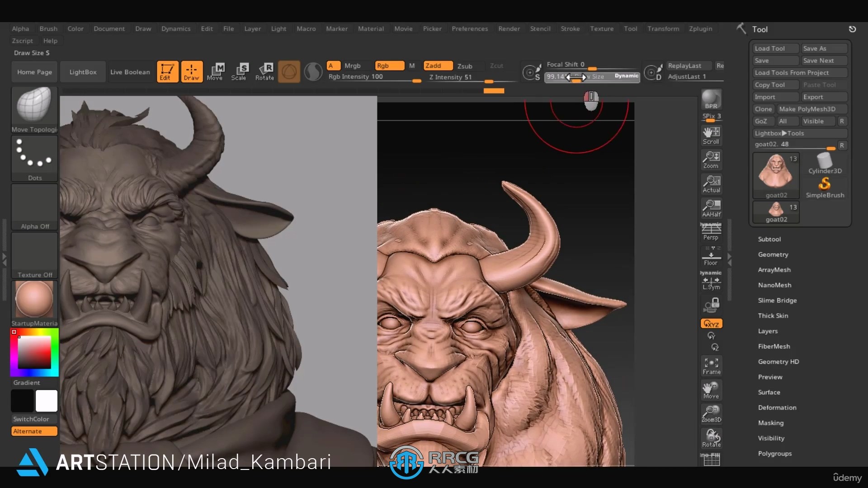Image resolution: width=868 pixels, height=488 pixels.
Task: Open the Tool menu
Action: [x=630, y=28]
